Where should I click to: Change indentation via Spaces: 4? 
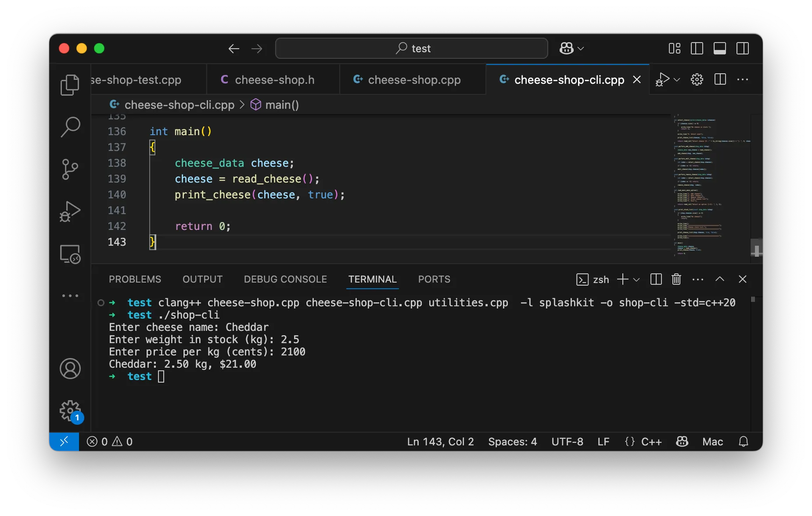pyautogui.click(x=512, y=441)
